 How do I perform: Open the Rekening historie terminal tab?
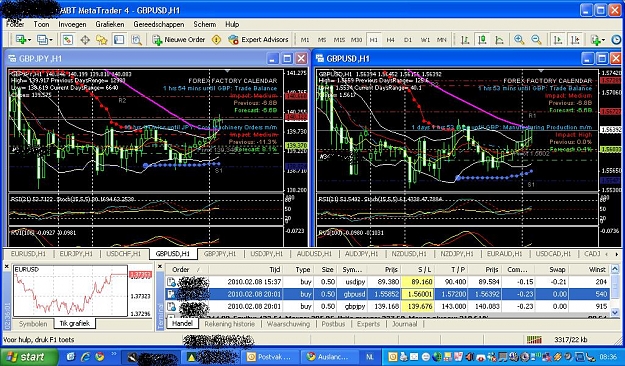230,324
